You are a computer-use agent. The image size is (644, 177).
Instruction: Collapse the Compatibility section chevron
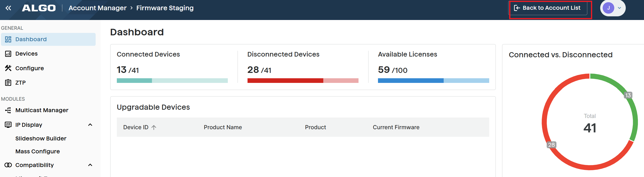(x=90, y=165)
